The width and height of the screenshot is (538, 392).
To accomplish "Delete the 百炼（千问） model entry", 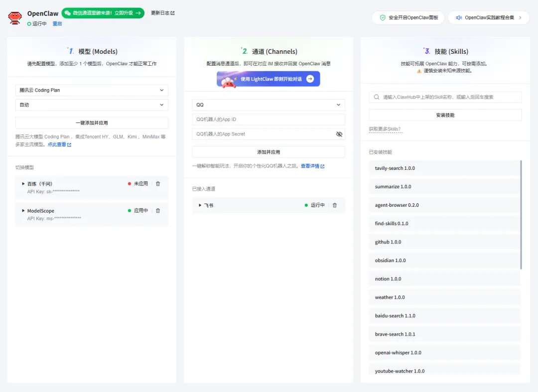I will [x=158, y=184].
